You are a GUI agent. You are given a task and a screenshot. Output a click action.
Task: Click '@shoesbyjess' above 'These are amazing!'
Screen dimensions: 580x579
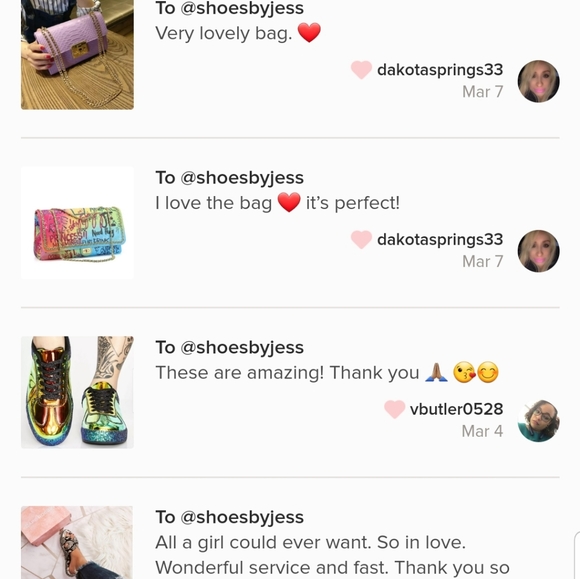(x=242, y=348)
